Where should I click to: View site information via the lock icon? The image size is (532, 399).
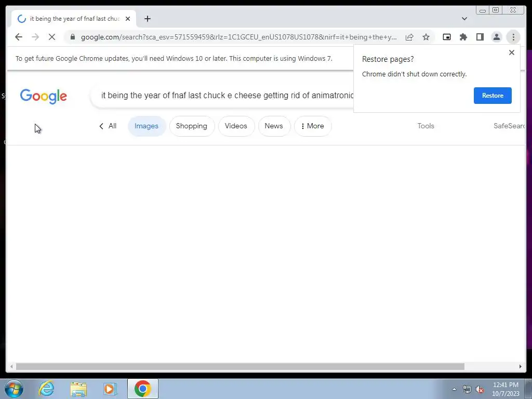click(x=72, y=37)
